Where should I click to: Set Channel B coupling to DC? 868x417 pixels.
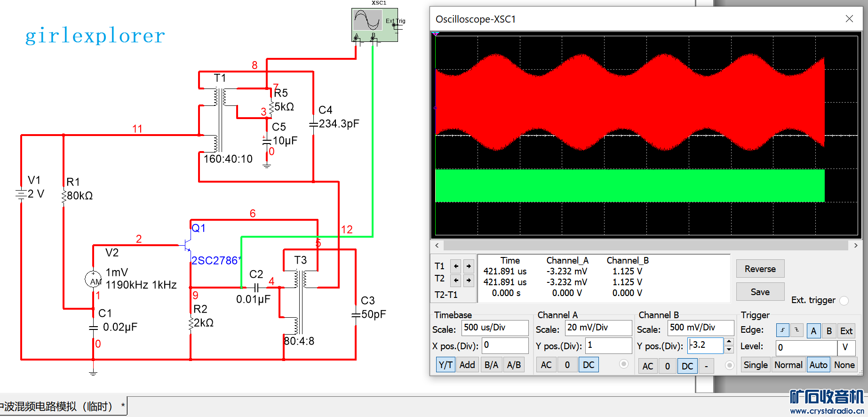point(687,366)
